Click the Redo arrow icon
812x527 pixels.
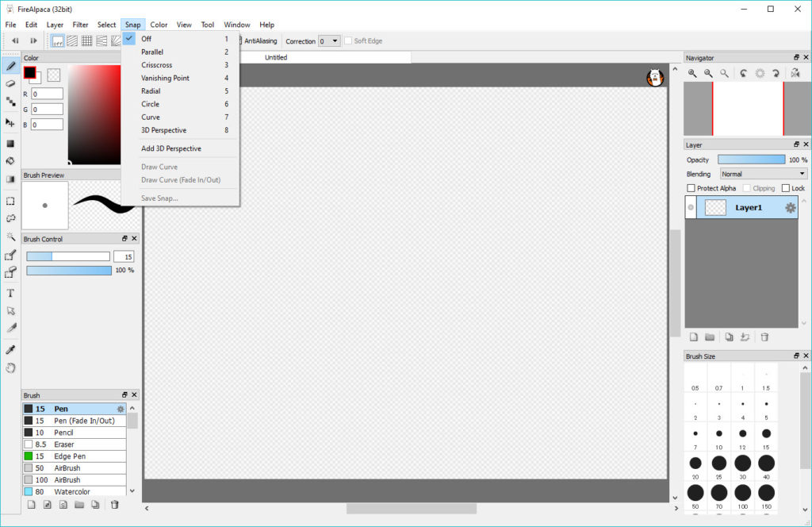pos(33,40)
